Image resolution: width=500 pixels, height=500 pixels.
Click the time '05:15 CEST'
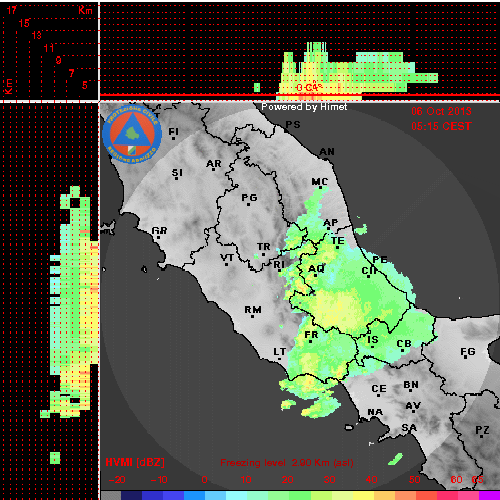[441, 126]
